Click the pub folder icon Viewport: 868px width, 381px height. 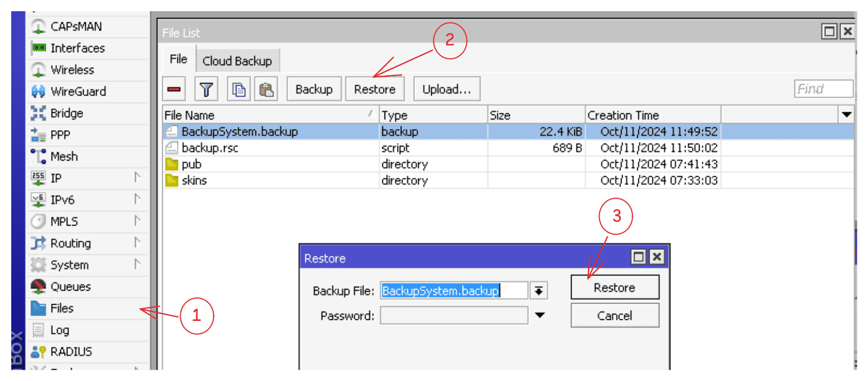[x=171, y=164]
